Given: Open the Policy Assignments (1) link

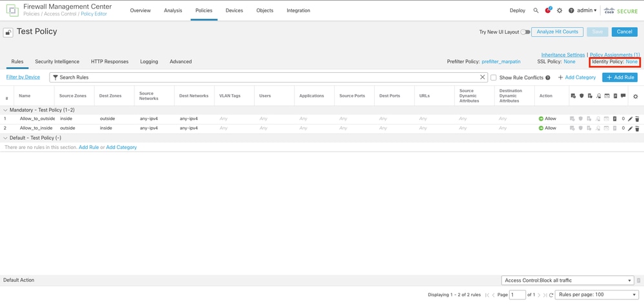Looking at the screenshot, I should [615, 55].
